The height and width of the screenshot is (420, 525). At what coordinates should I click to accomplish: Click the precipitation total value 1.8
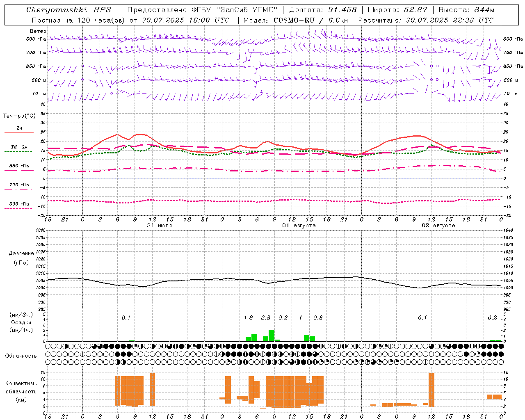(x=248, y=318)
